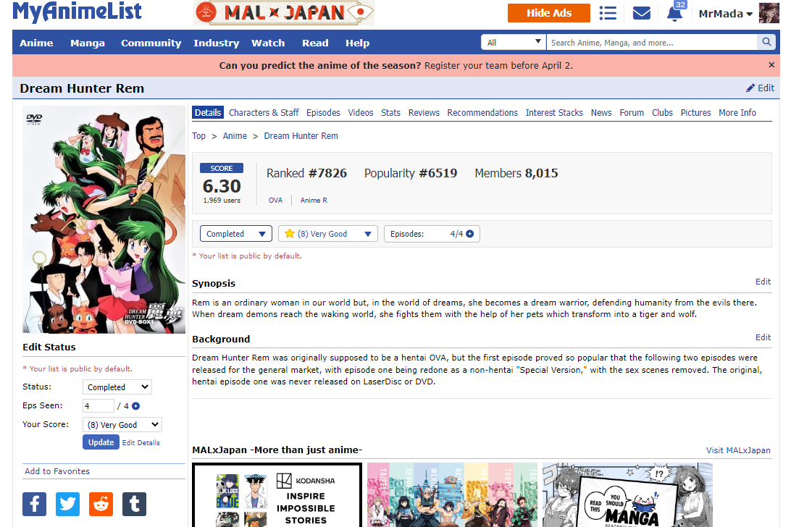The height and width of the screenshot is (527, 812).
Task: Open the notifications bell icon
Action: click(674, 14)
